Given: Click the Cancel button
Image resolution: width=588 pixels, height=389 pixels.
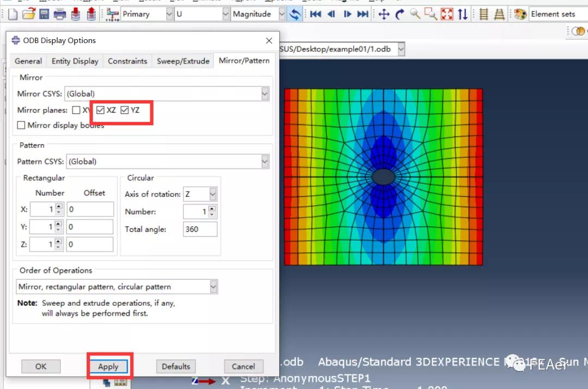Looking at the screenshot, I should coord(243,366).
